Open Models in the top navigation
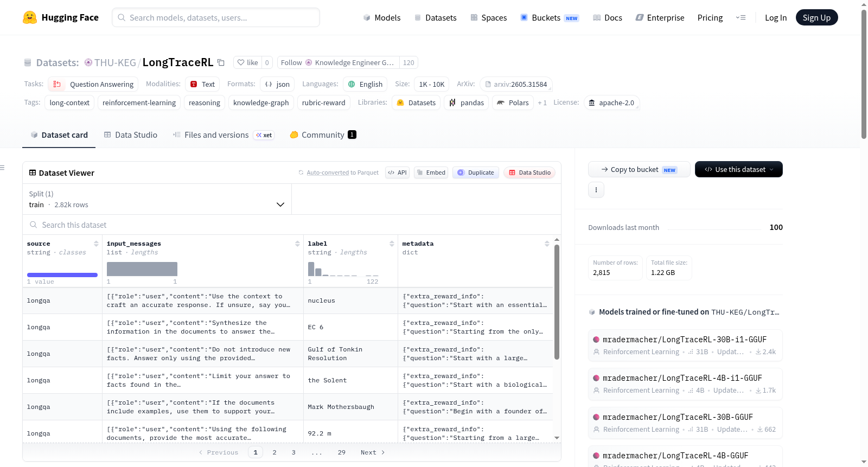Viewport: 868px width, 467px height. coord(382,17)
